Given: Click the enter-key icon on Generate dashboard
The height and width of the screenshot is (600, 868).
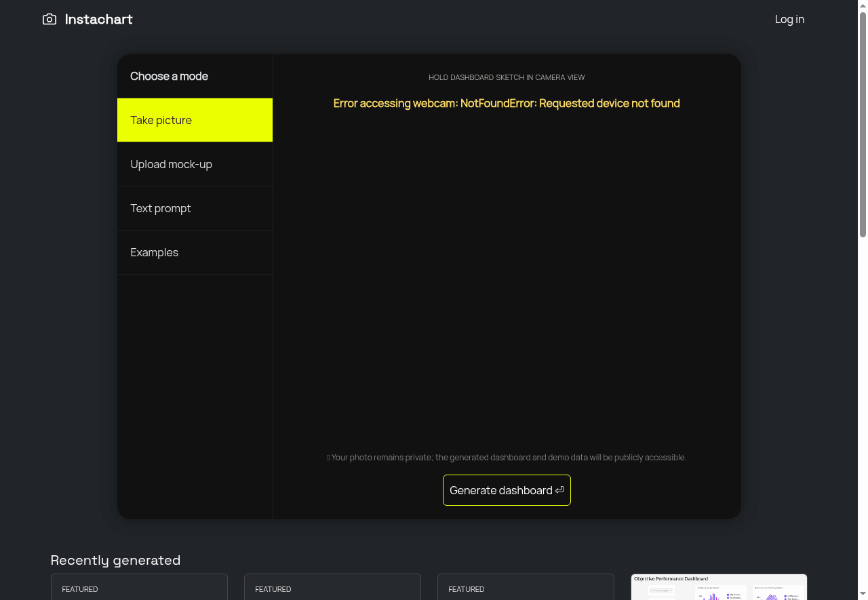Looking at the screenshot, I should 559,490.
